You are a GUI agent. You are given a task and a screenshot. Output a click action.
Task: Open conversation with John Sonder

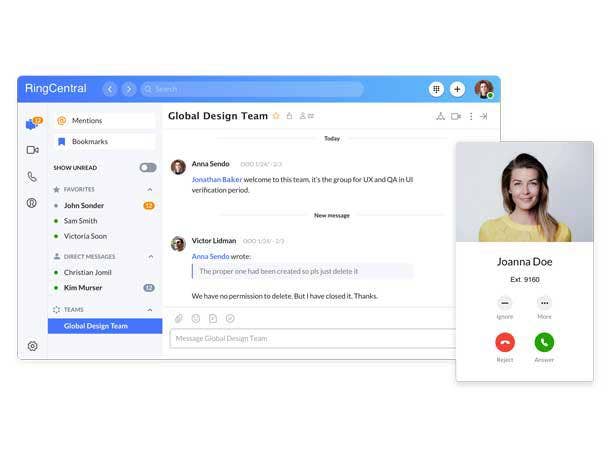tap(83, 205)
